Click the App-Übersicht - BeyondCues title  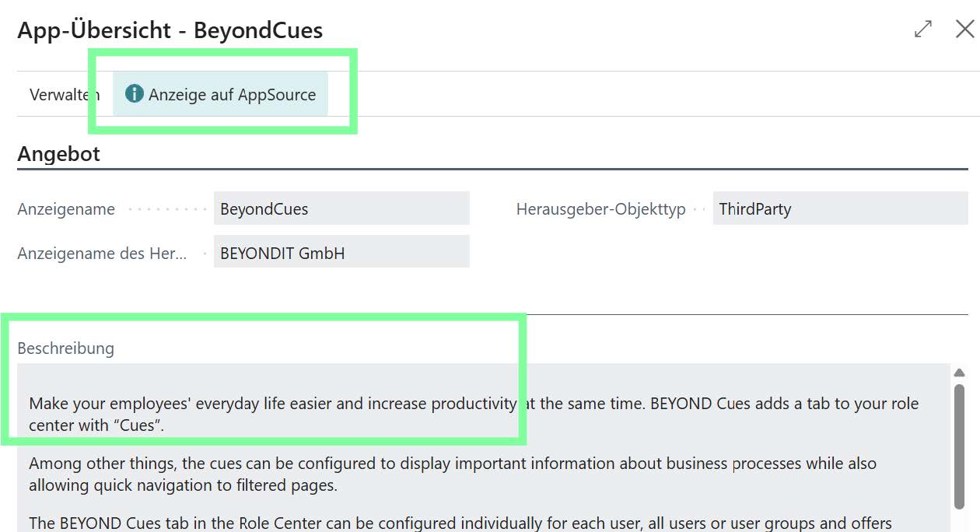click(170, 30)
